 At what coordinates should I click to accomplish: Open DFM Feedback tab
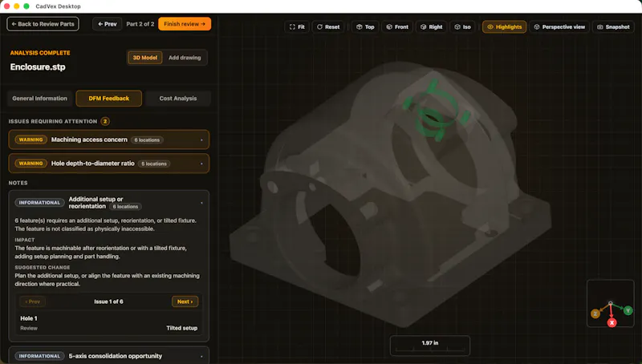(109, 98)
